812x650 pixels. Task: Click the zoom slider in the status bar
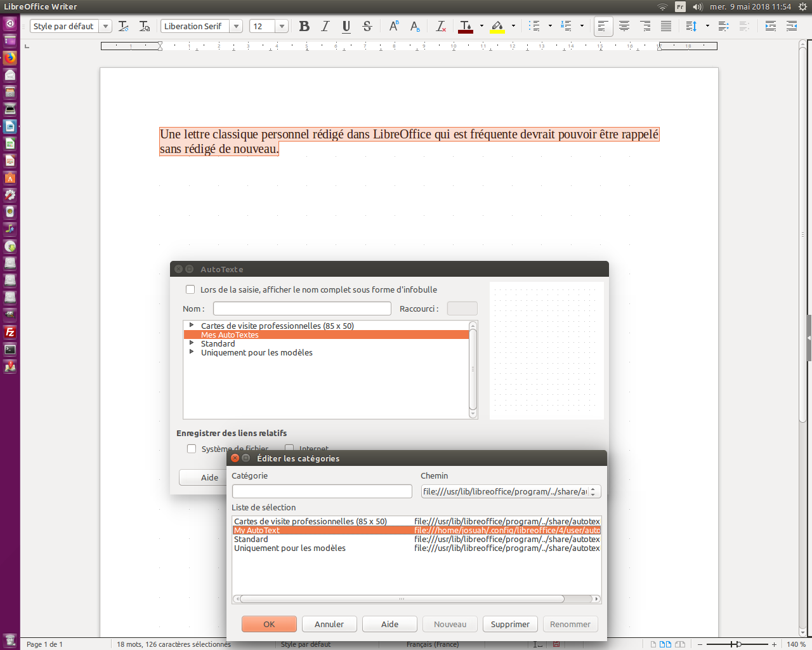click(736, 644)
